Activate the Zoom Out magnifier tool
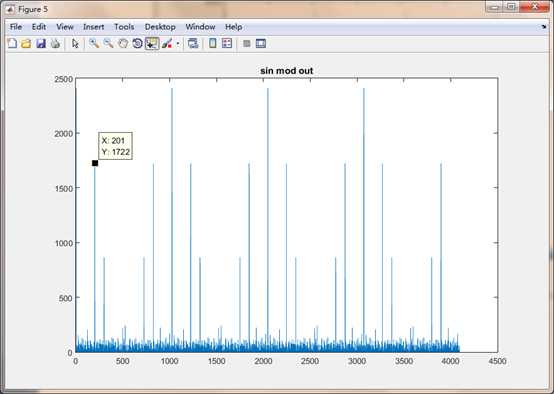Screen dimensions: 554x394 pos(108,43)
